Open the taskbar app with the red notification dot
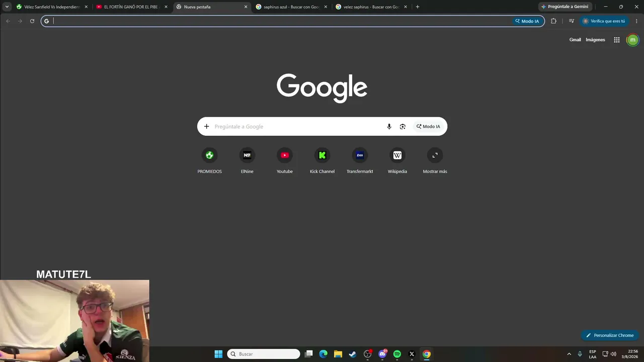The width and height of the screenshot is (644, 362). click(x=368, y=354)
